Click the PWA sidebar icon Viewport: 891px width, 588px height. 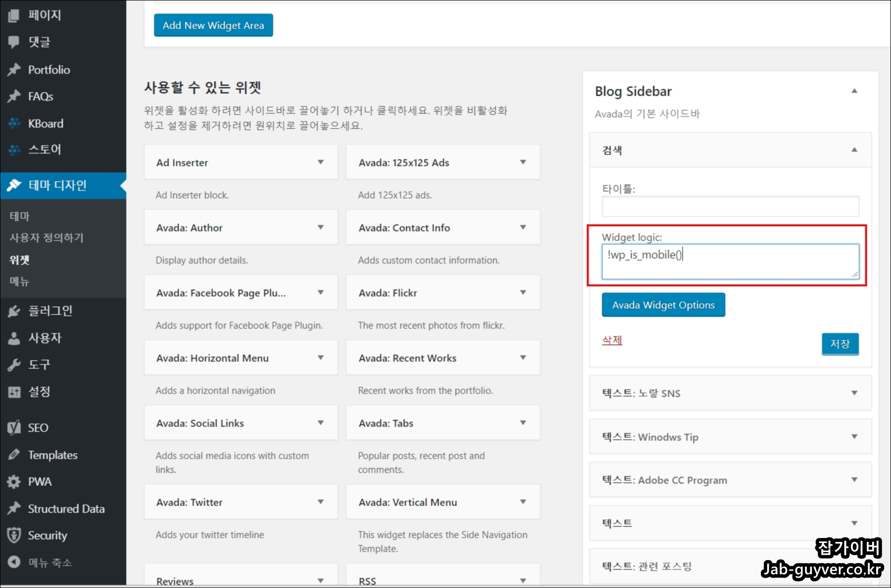coord(14,481)
